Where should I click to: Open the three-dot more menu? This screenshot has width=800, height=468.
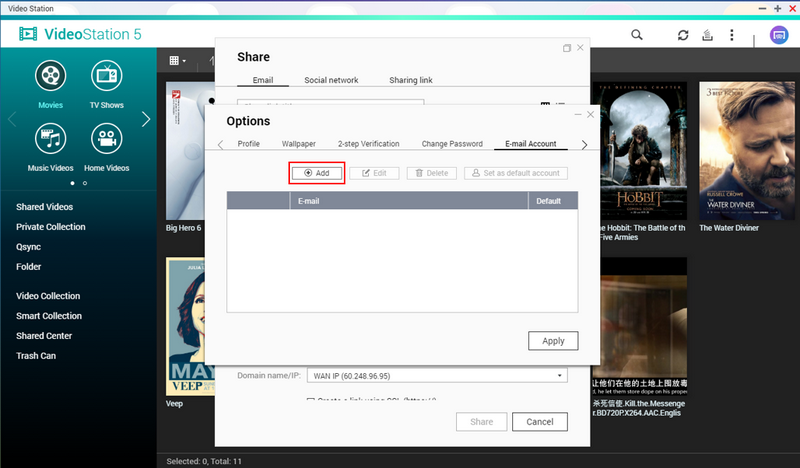733,35
